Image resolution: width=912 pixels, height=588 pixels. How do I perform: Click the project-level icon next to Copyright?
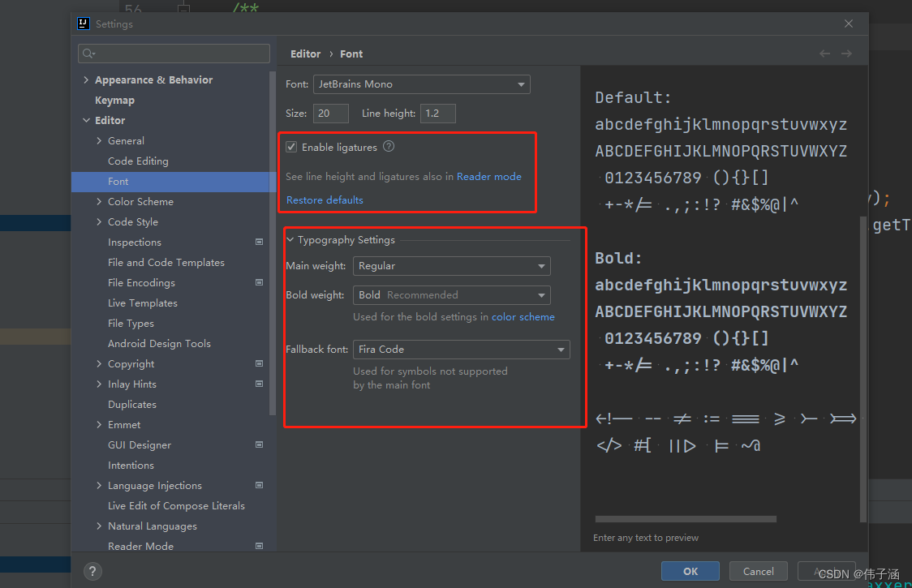pyautogui.click(x=260, y=363)
